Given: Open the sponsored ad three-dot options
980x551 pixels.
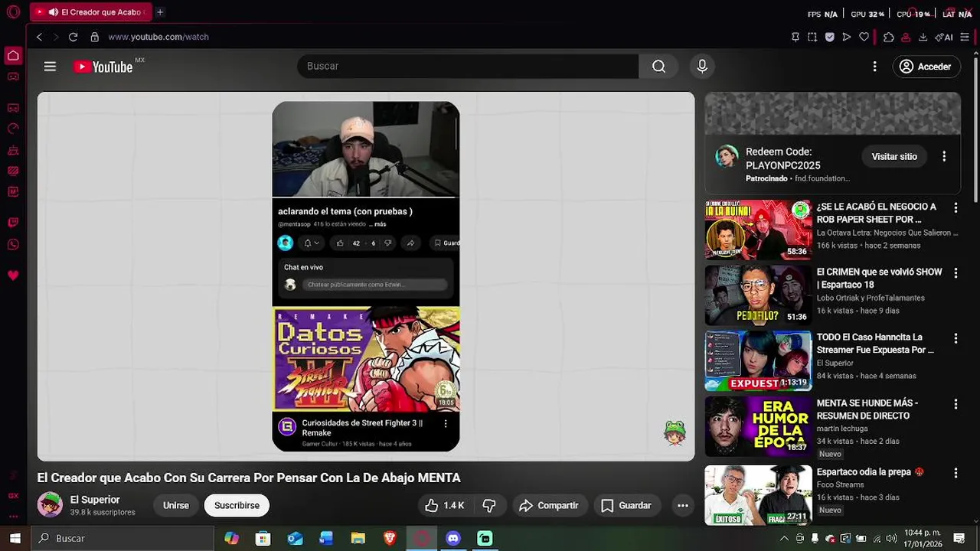Looking at the screenshot, I should tap(944, 156).
